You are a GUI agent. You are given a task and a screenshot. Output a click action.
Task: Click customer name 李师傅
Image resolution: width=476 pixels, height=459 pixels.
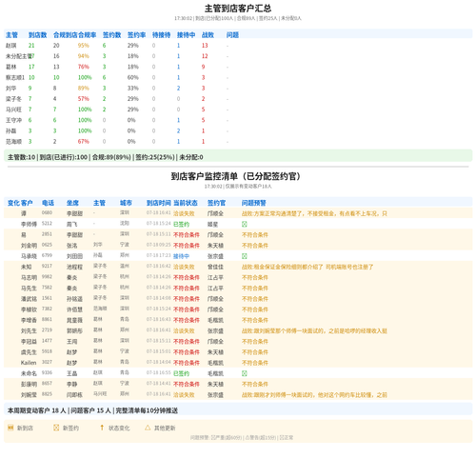[x=29, y=224]
